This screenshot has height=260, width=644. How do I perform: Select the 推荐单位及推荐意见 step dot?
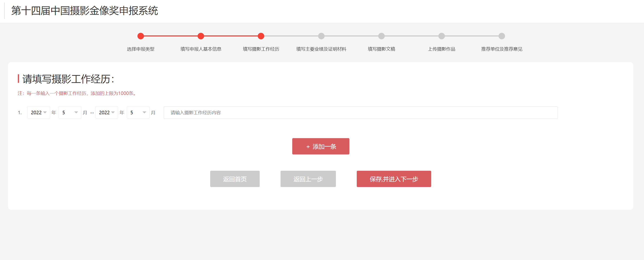[x=502, y=36]
